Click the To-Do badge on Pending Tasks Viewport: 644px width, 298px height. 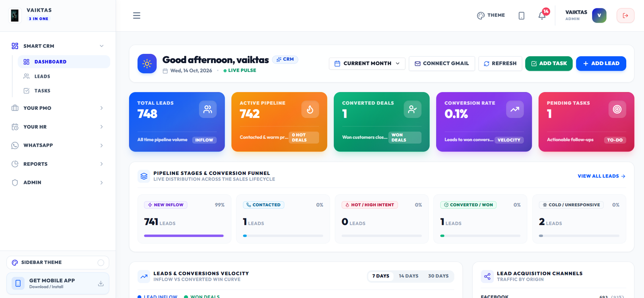[x=615, y=140]
